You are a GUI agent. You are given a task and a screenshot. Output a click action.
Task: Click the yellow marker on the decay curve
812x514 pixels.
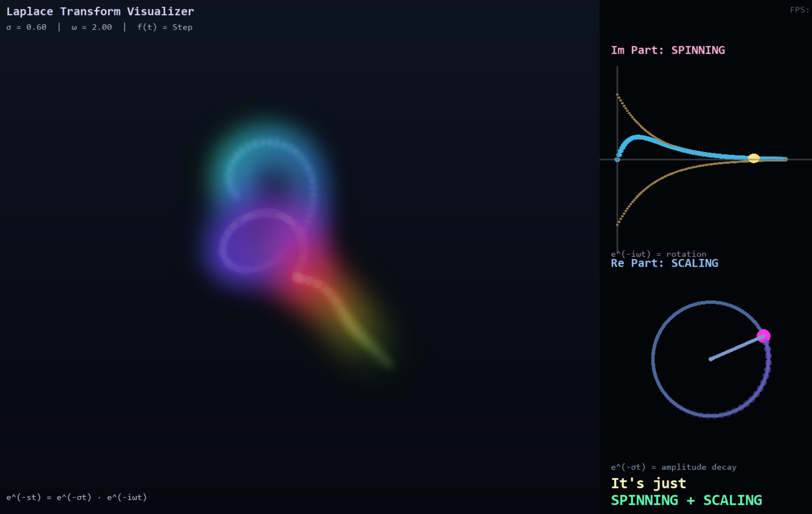(x=754, y=158)
